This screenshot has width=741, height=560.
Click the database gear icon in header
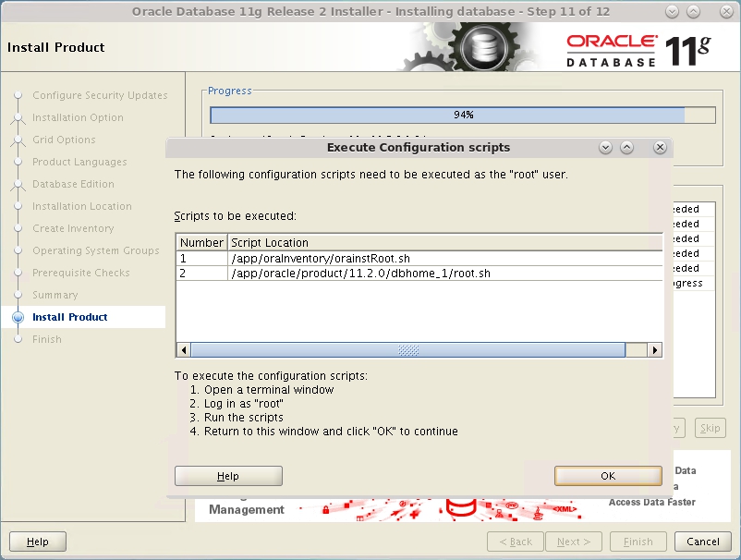click(x=484, y=47)
